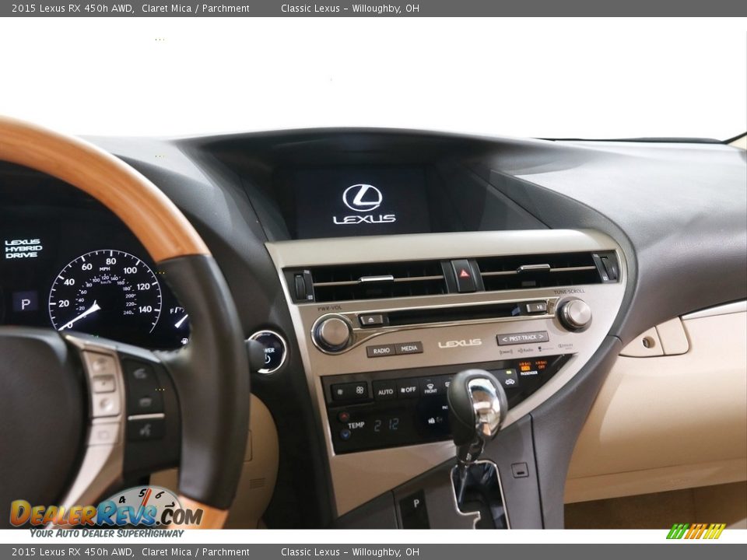Click the top '2015 Lexus RX 450h AWD' title text
This screenshot has height=560, width=747.
pos(73,8)
